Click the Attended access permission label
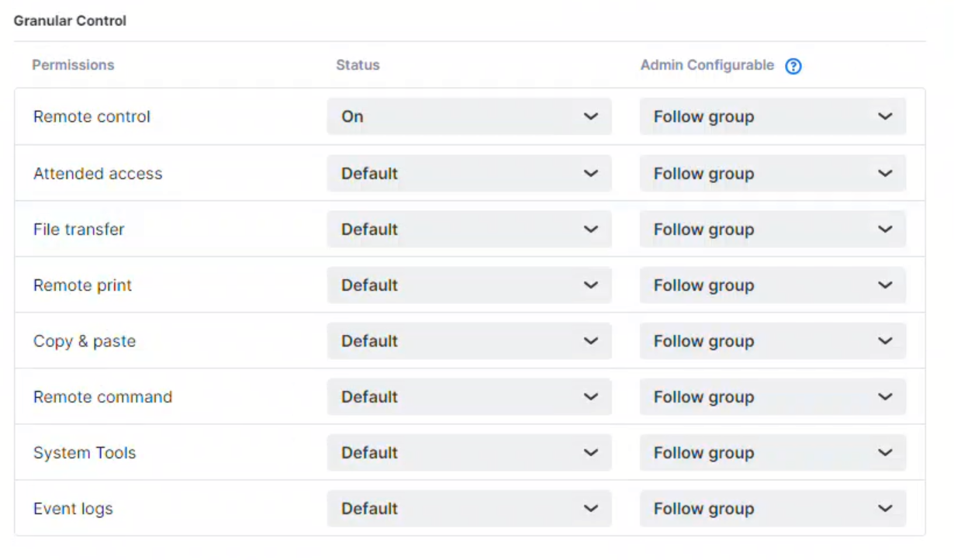Viewport: 954px width, 560px height. [x=98, y=174]
